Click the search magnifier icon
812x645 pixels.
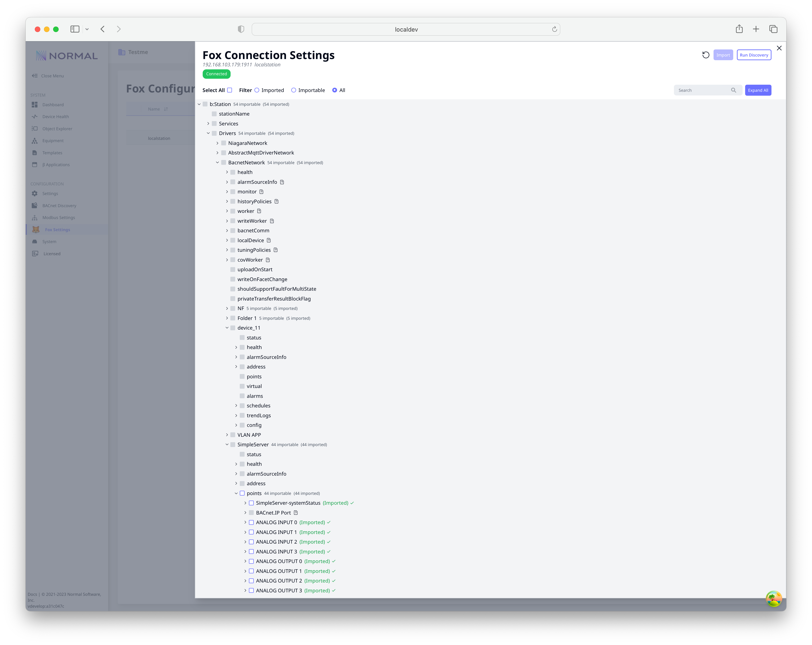[x=733, y=90]
